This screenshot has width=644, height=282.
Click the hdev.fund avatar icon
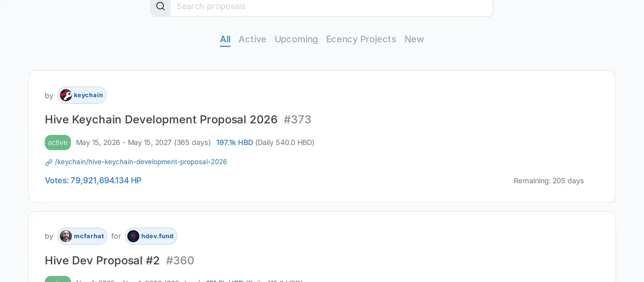[133, 236]
